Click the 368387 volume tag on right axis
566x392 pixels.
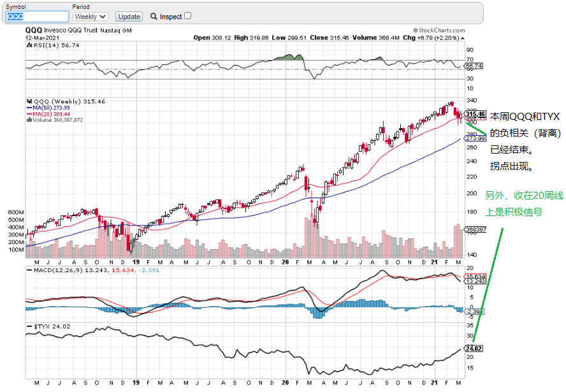point(475,229)
